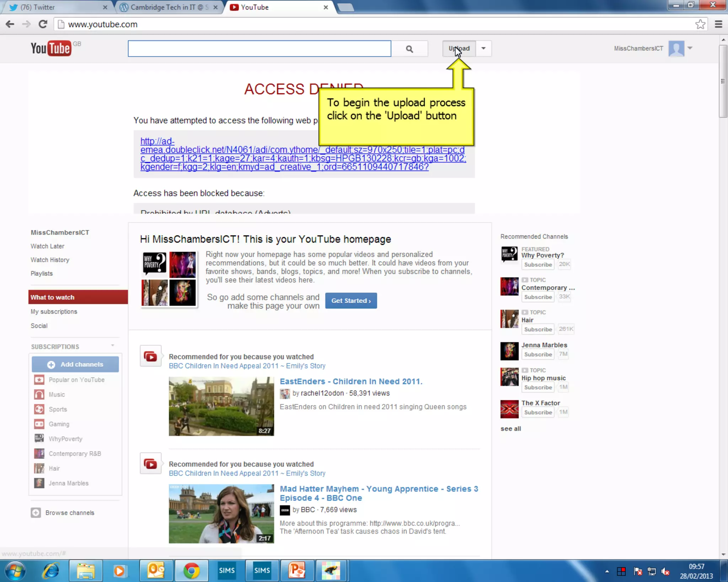Open the Mad Hatter Mayhem video thumbnail
This screenshot has height=582, width=728.
[221, 514]
